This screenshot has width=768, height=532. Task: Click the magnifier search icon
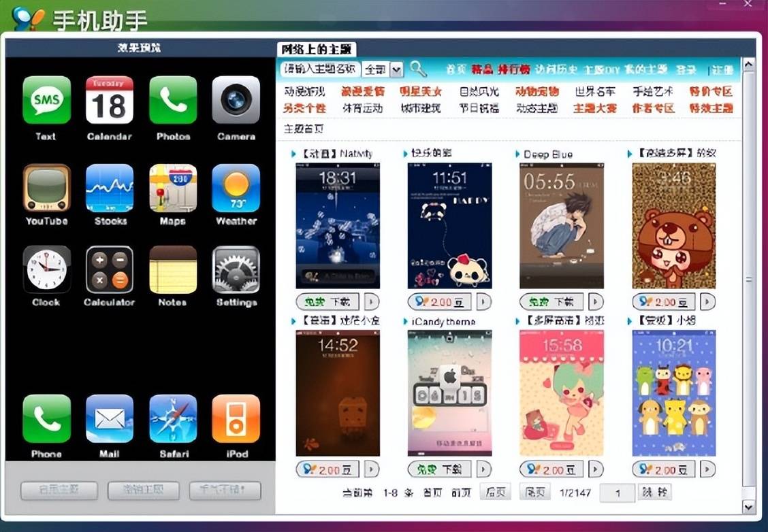[416, 69]
